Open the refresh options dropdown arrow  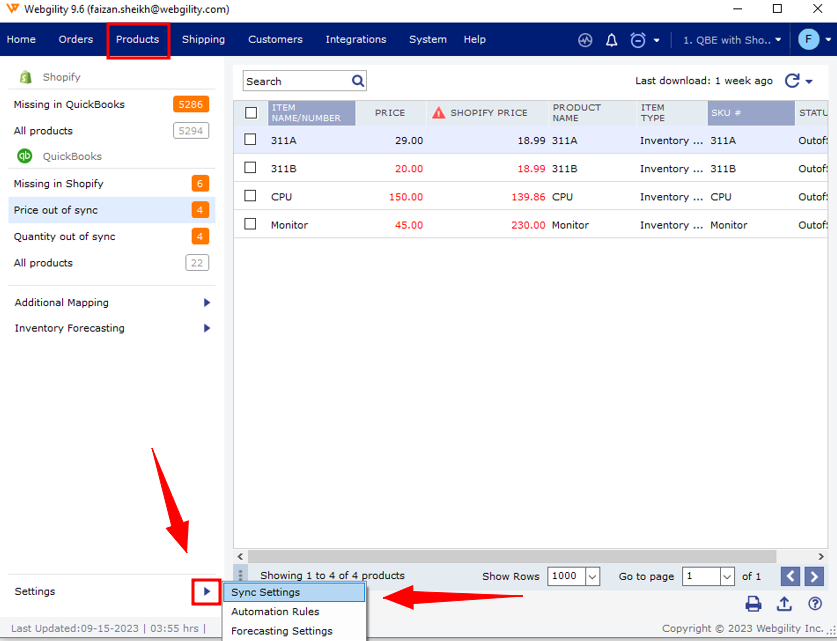(x=809, y=82)
